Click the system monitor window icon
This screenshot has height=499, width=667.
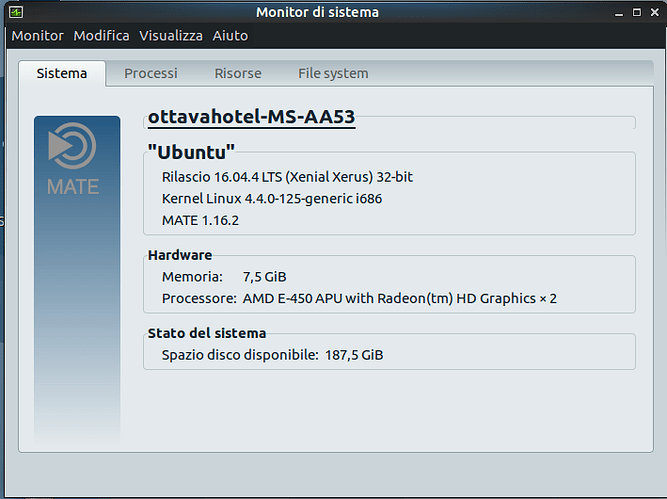pos(16,12)
